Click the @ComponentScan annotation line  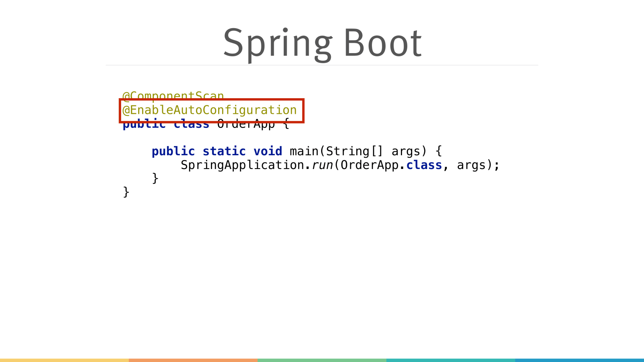point(173,96)
